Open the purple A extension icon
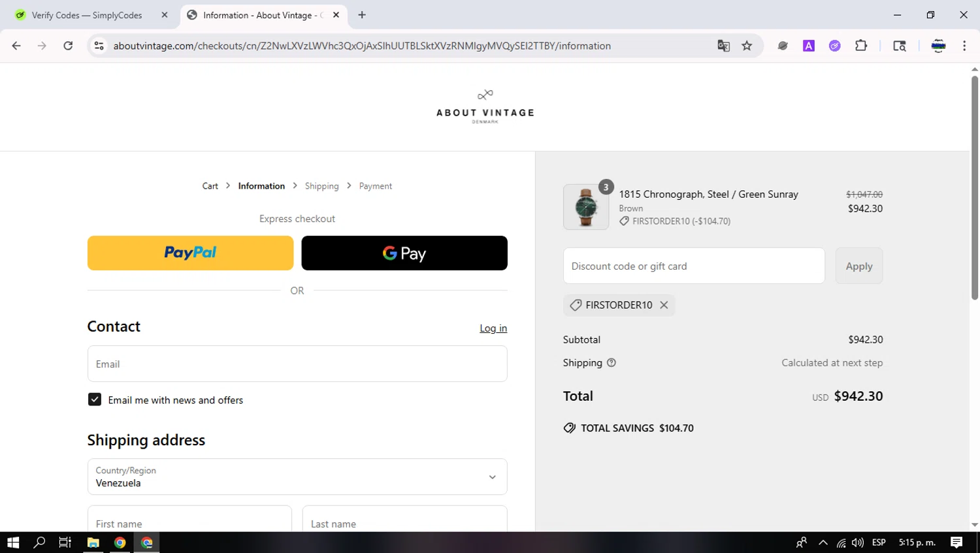Screen dimensions: 980x553 [809, 46]
